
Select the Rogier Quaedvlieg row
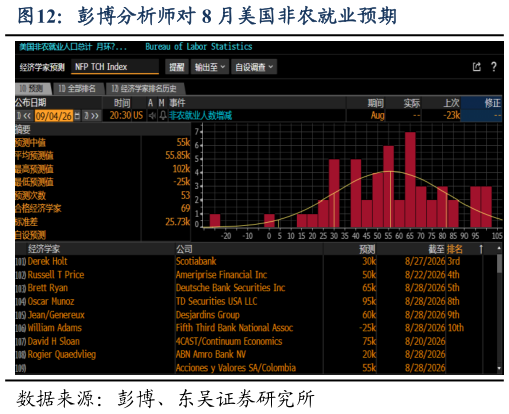pyautogui.click(x=256, y=354)
